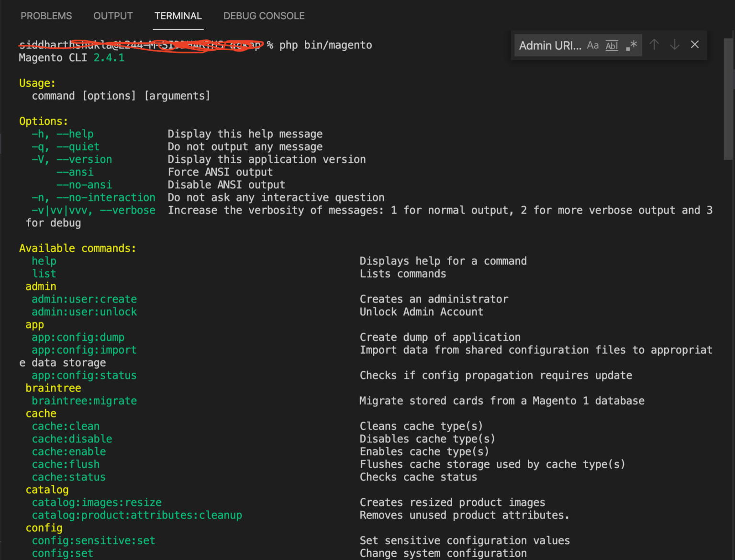Viewport: 735px width, 560px height.
Task: Click the 'config:sensitive:set' command
Action: coord(94,540)
